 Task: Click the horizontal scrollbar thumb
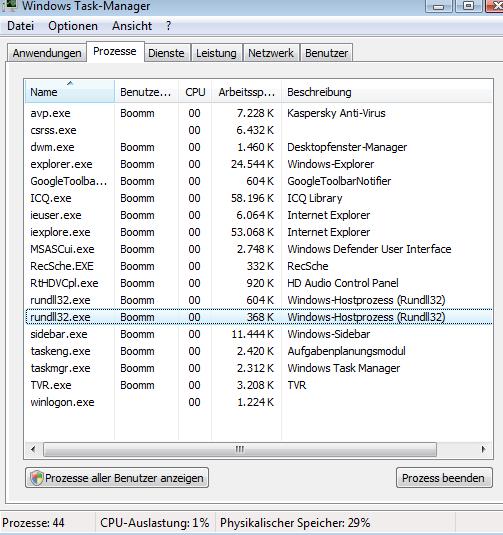[x=240, y=449]
